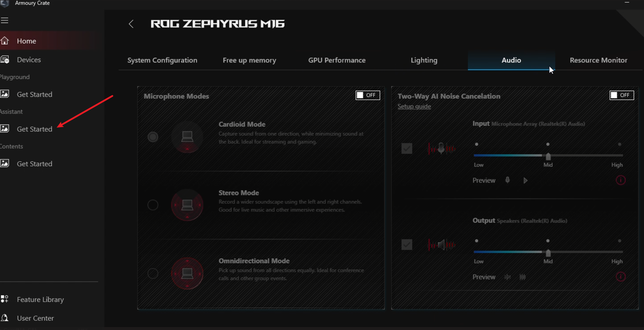Record an Input preview with the microphone icon
This screenshot has height=330, width=644.
pyautogui.click(x=508, y=180)
